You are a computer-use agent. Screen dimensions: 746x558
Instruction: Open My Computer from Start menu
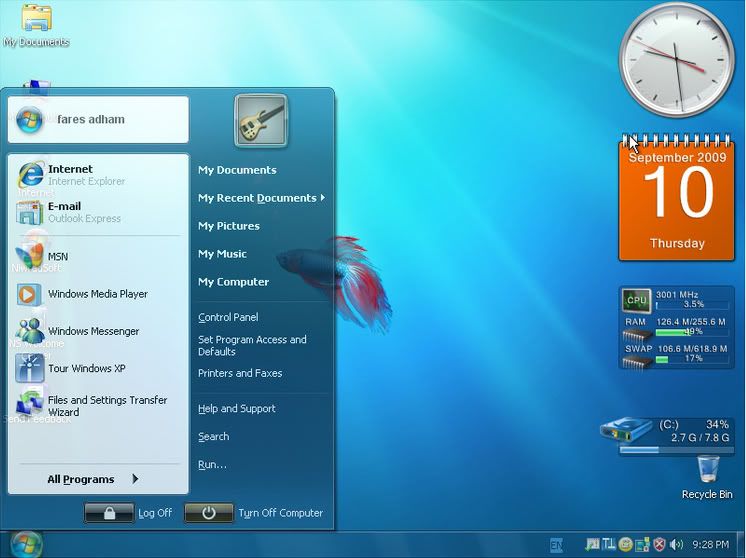point(234,282)
